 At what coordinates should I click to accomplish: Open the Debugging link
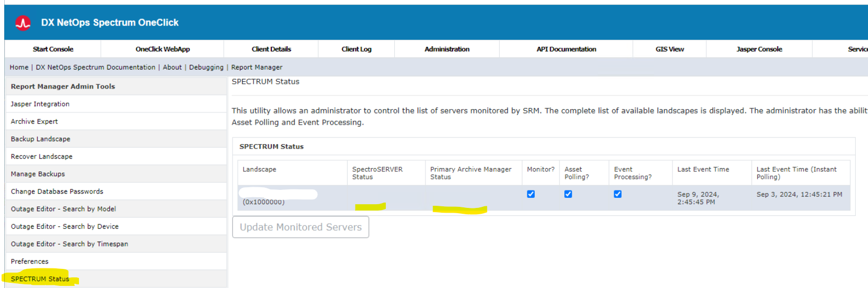(x=206, y=67)
